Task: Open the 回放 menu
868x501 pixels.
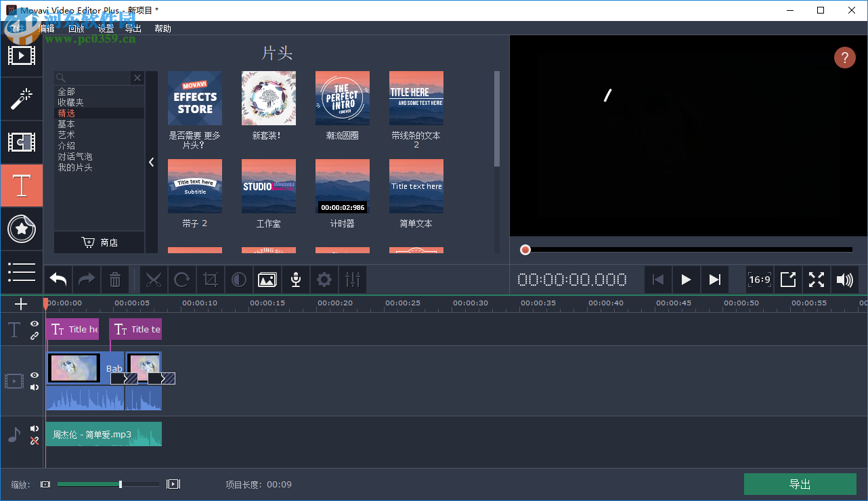Action: coord(77,28)
